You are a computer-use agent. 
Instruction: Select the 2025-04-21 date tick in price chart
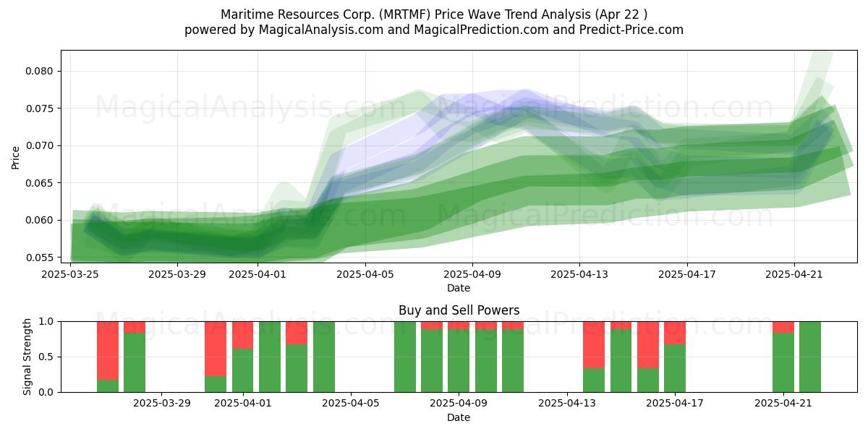pos(794,275)
